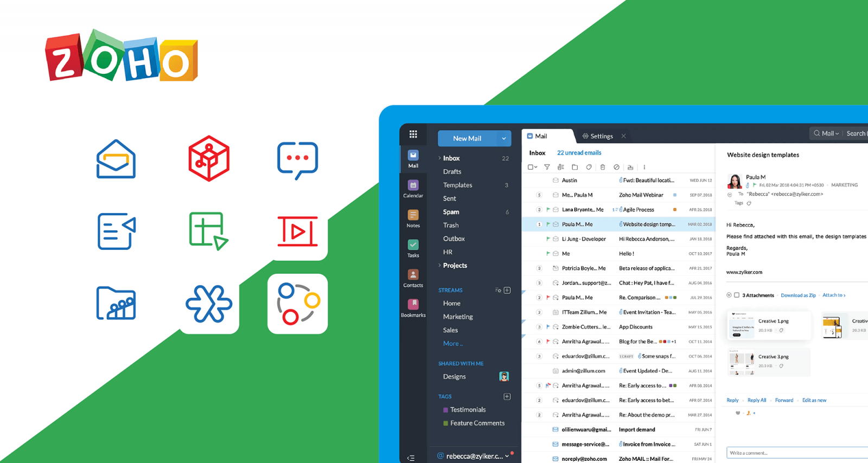The image size is (868, 463).
Task: Toggle flag on Lana Bryante email
Action: [x=548, y=209]
